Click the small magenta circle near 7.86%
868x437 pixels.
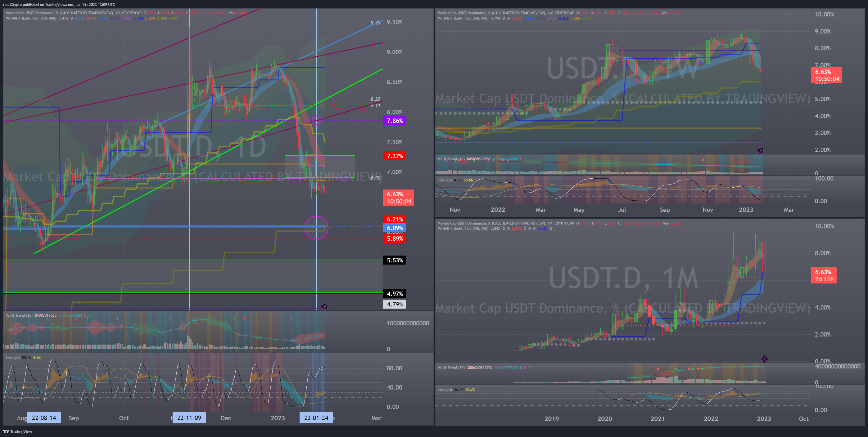[x=316, y=120]
